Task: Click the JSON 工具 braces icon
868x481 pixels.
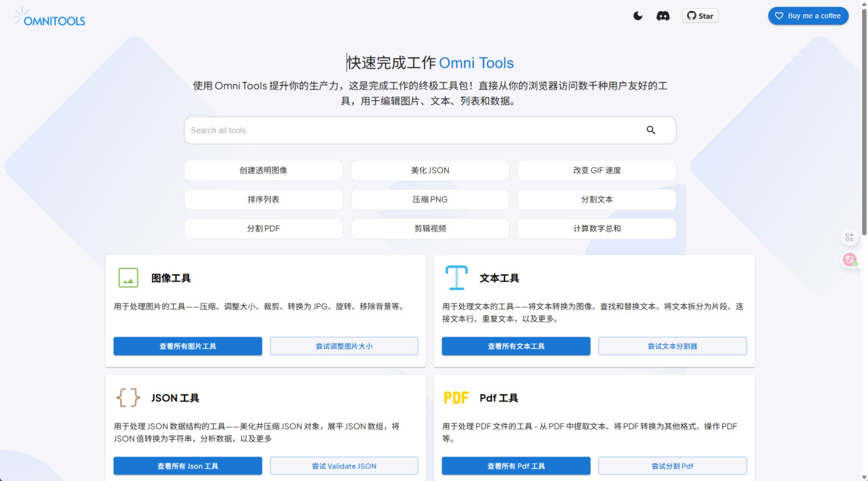Action: tap(128, 397)
